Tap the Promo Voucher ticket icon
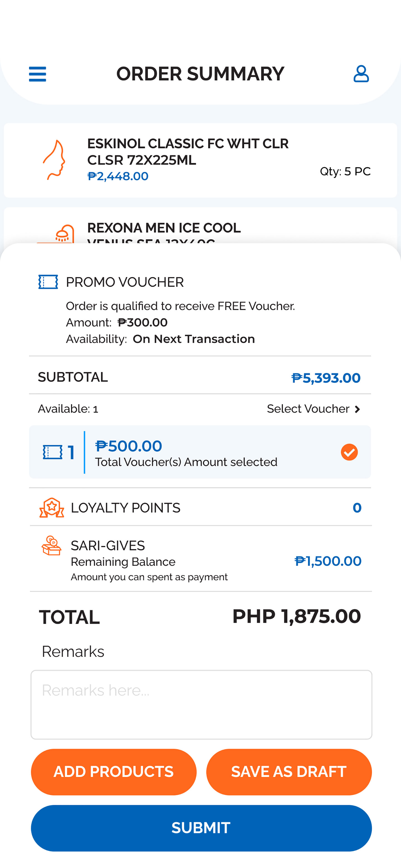This screenshot has height=868, width=401. click(x=48, y=282)
